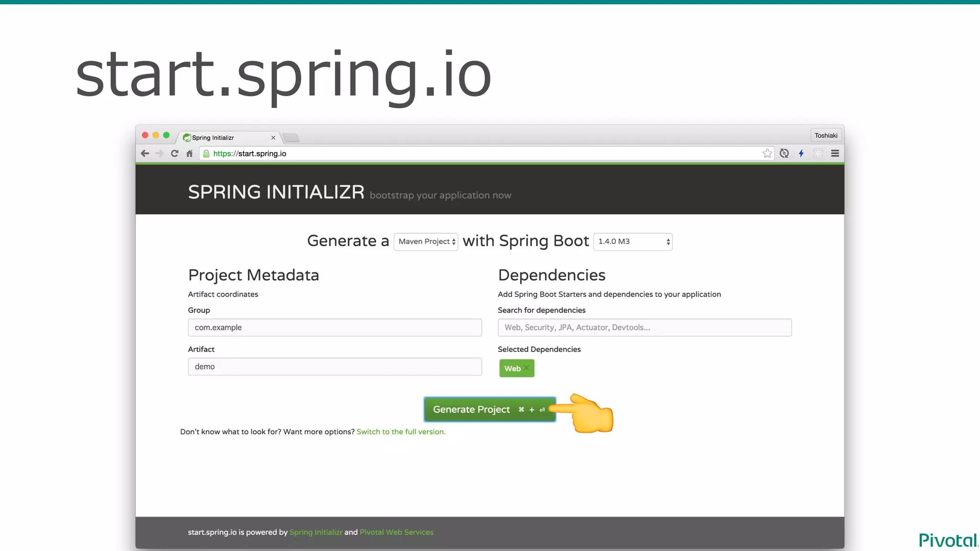Click the Selected Dependencies label
980x551 pixels.
pos(539,350)
